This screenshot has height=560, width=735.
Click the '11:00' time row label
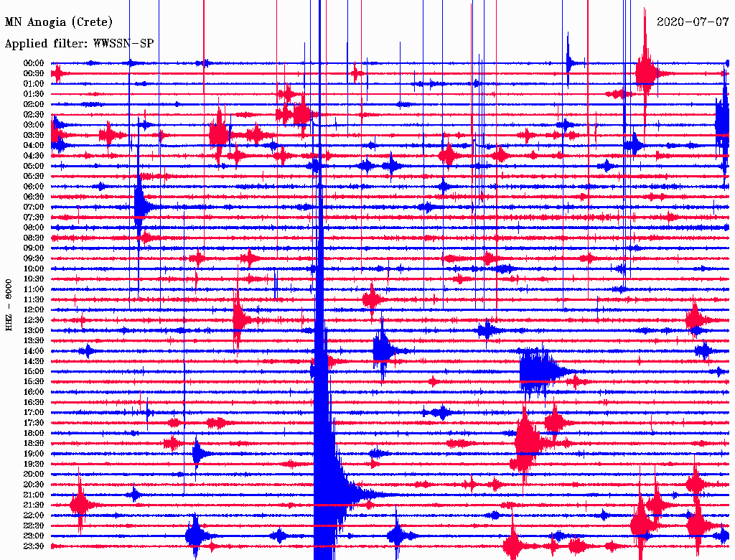[x=34, y=289]
